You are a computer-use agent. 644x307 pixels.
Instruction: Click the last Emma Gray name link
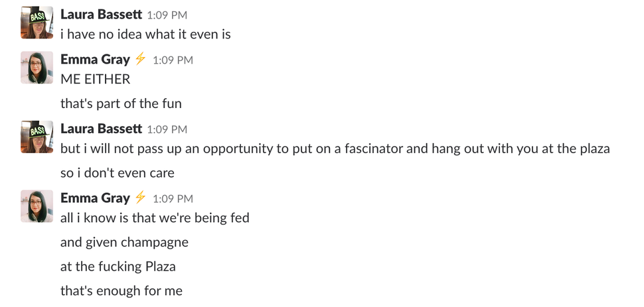click(95, 198)
